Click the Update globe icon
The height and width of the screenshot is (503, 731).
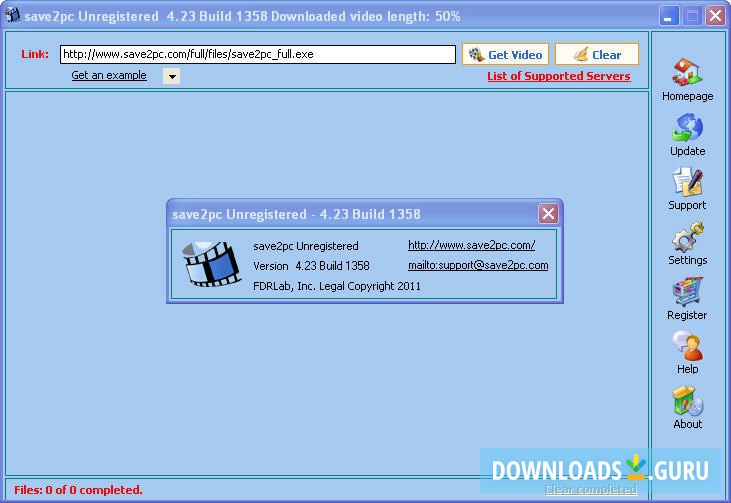[687, 127]
